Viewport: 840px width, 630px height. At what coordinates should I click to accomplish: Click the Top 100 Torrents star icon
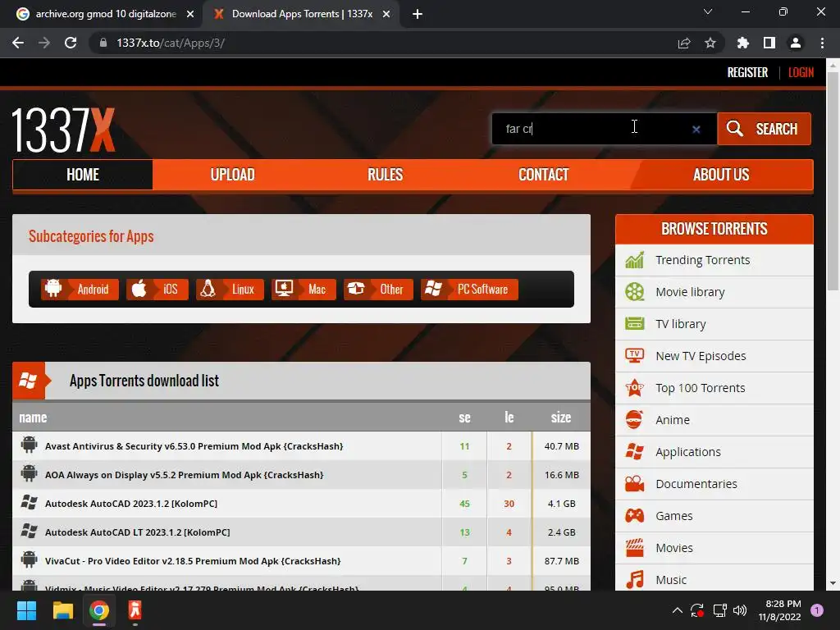(x=634, y=388)
